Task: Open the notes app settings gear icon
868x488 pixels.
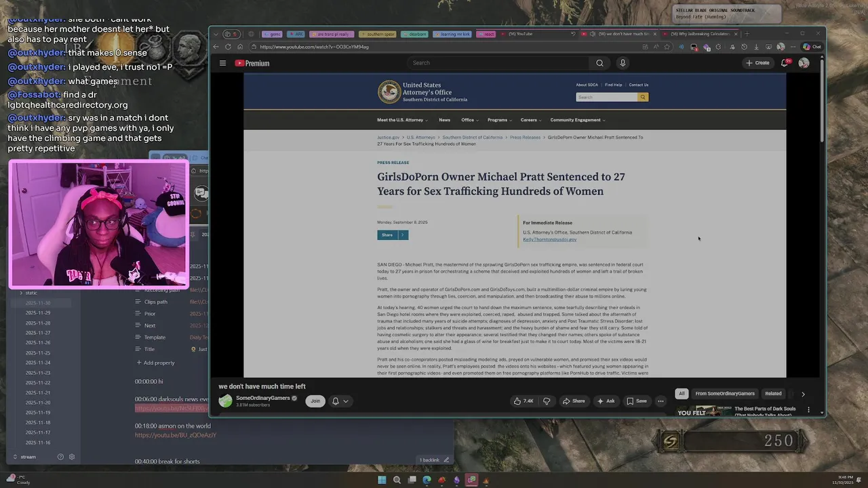Action: click(x=72, y=457)
